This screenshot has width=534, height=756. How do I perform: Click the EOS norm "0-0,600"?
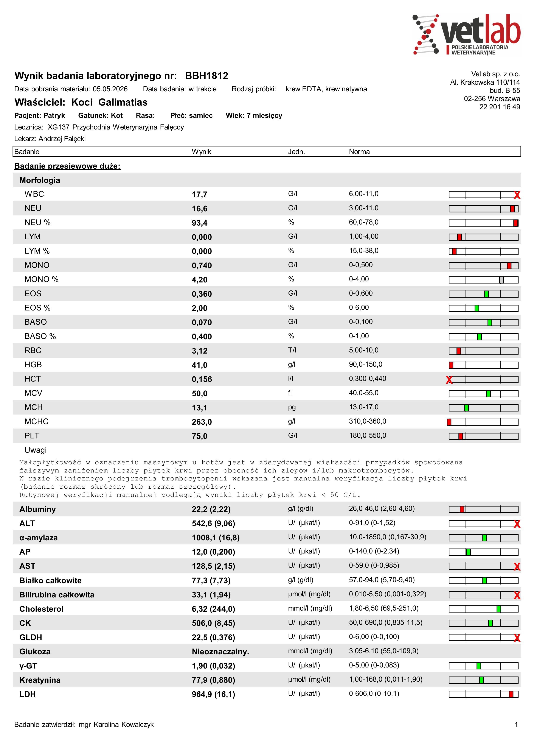pyautogui.click(x=361, y=293)
